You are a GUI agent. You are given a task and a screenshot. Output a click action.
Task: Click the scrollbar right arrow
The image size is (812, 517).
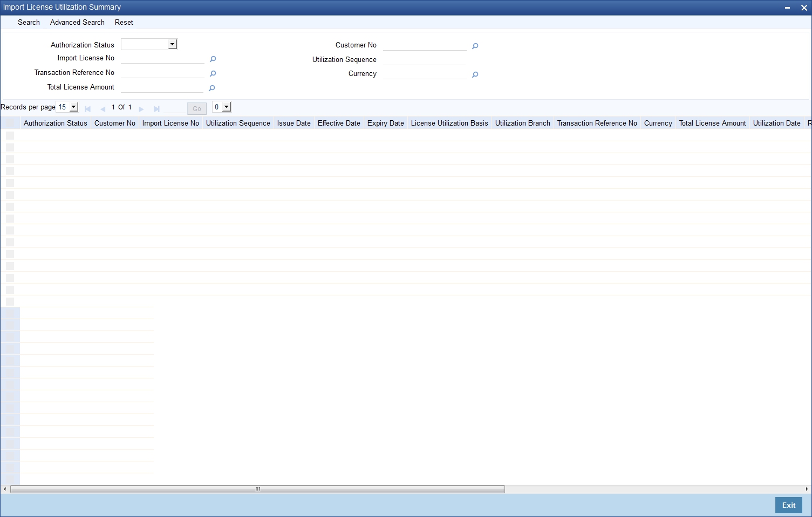807,490
